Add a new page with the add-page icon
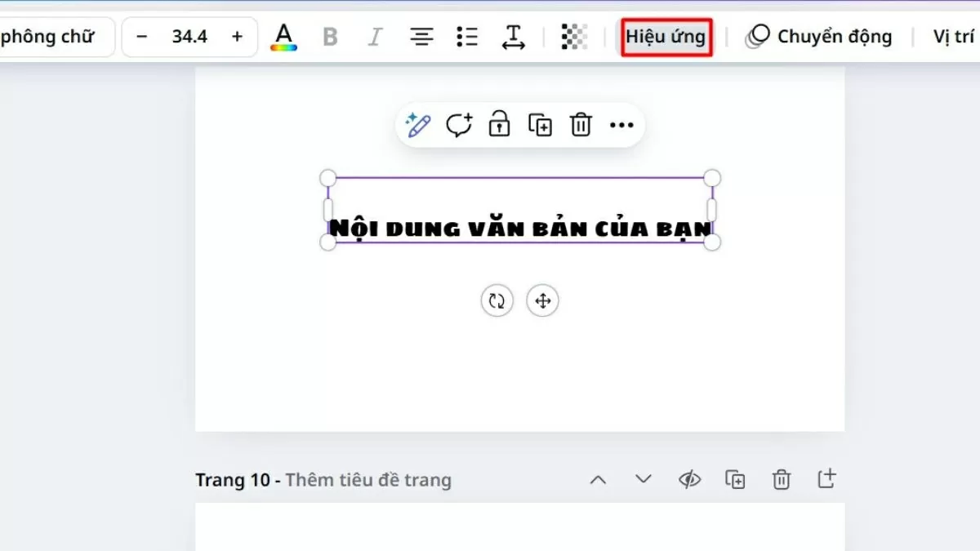This screenshot has height=551, width=980. click(x=826, y=480)
